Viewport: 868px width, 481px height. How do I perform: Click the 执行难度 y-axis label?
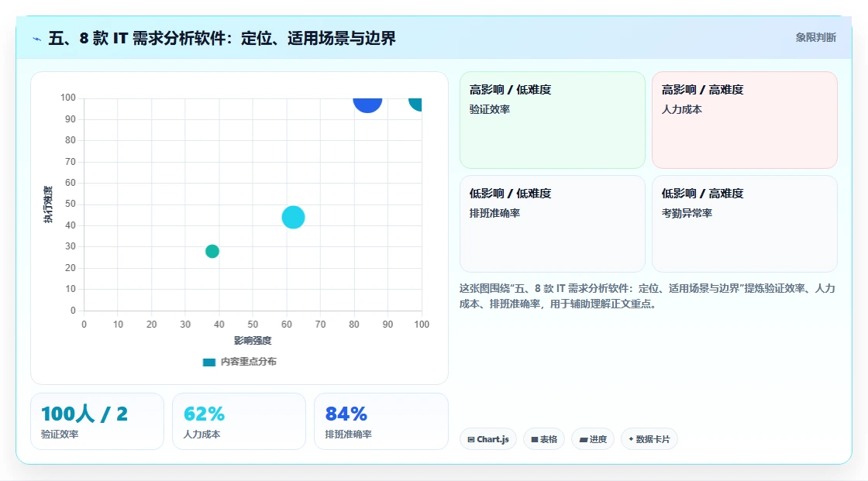tap(48, 204)
